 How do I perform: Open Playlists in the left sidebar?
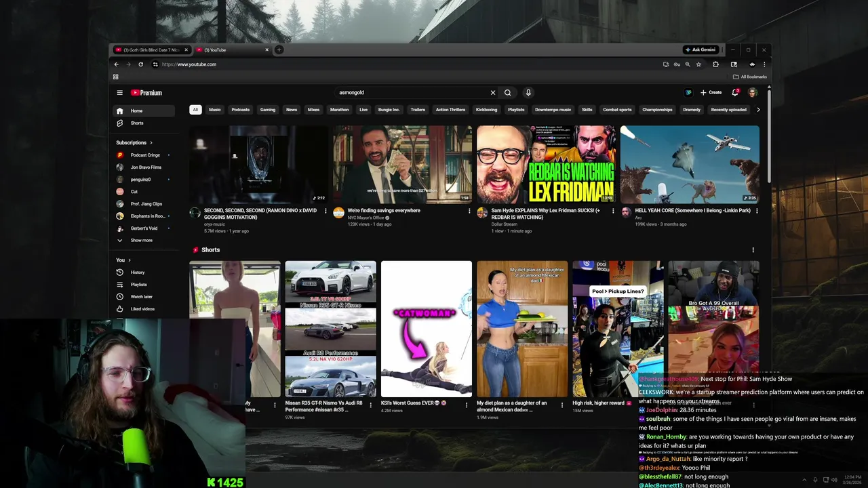pyautogui.click(x=138, y=285)
